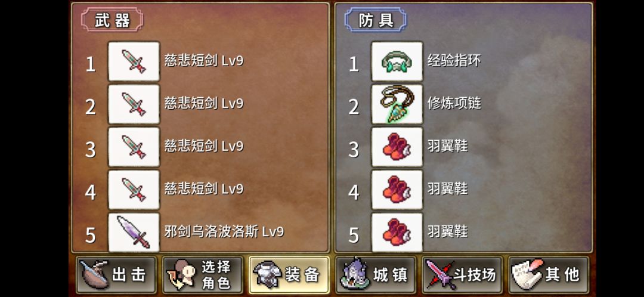Open the 出击 sortie tab

click(x=116, y=275)
